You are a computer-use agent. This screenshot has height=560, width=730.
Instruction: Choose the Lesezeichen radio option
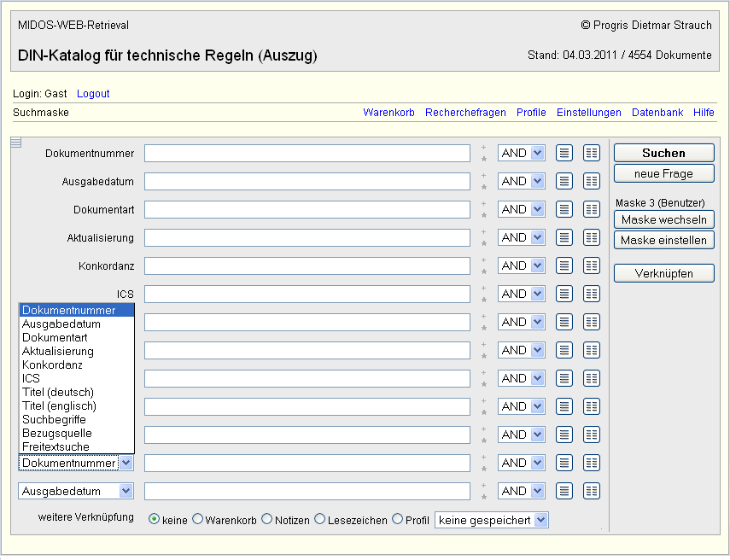[320, 519]
